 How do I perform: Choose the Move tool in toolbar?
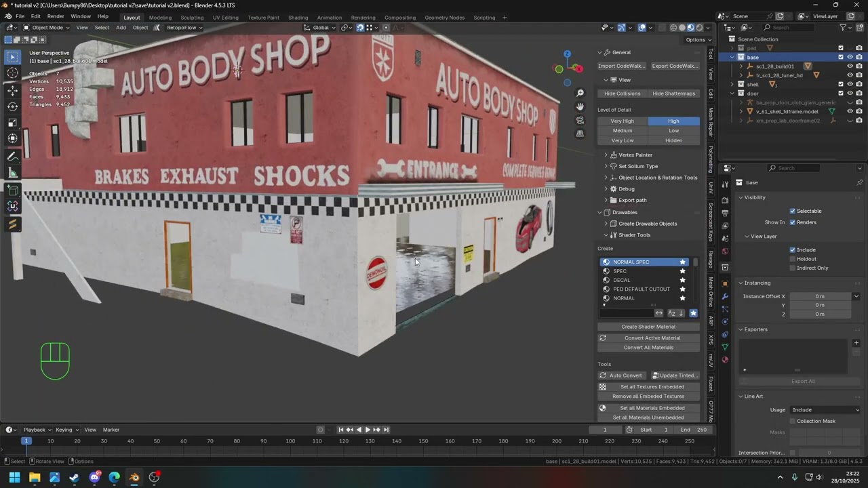pyautogui.click(x=13, y=90)
